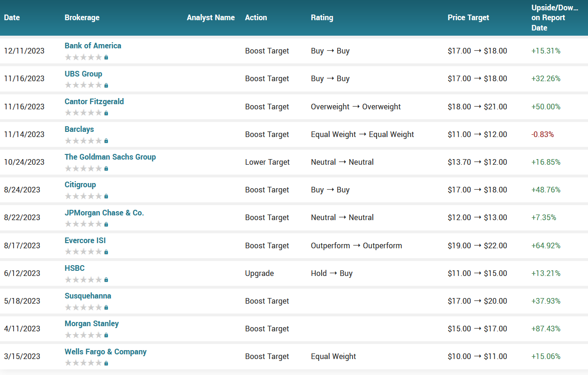Viewport: 588px width, 375px height.
Task: Click the lock icon under Bank of America
Action: 106,57
